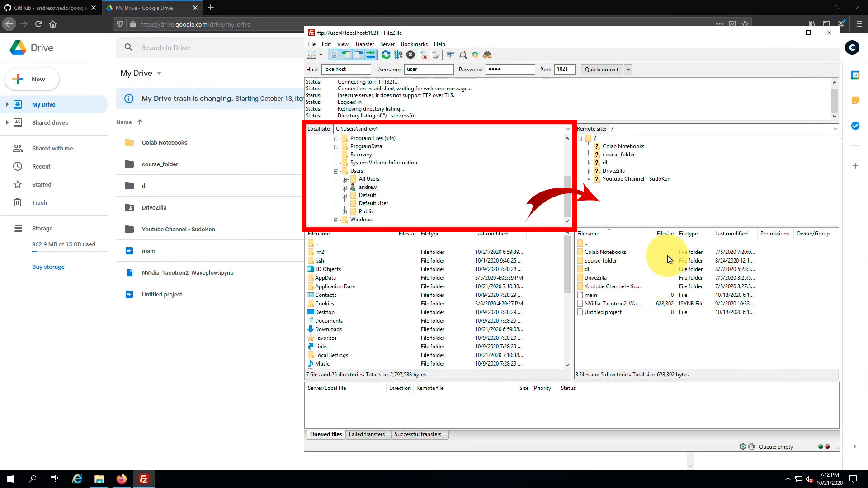Click the disconnect from server icon
The width and height of the screenshot is (868, 488).
[423, 55]
